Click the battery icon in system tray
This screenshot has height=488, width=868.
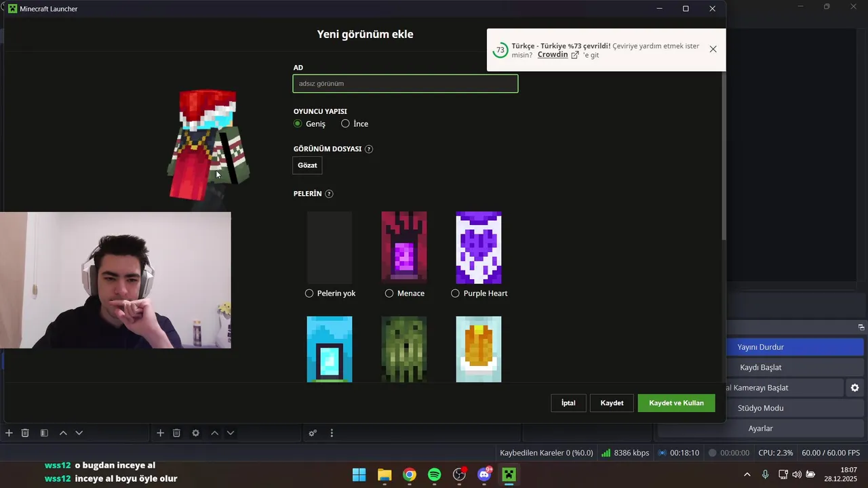810,474
